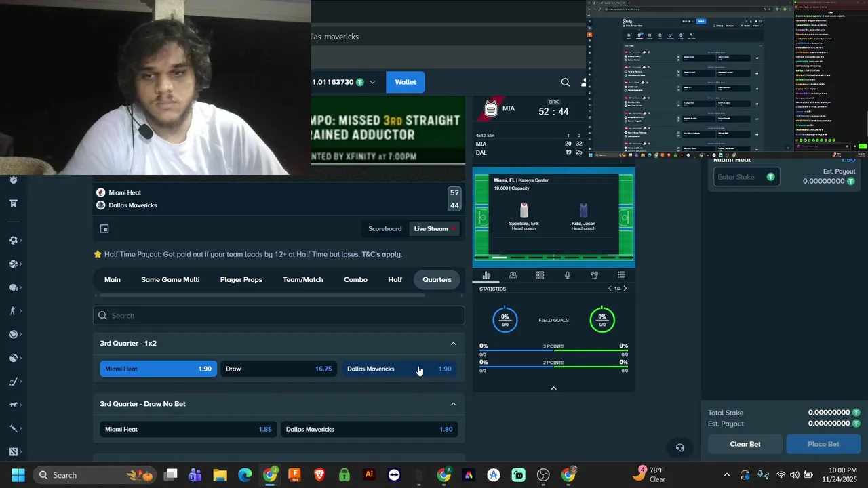Viewport: 868px width, 488px height.
Task: Focus the markets Search field
Action: (279, 315)
